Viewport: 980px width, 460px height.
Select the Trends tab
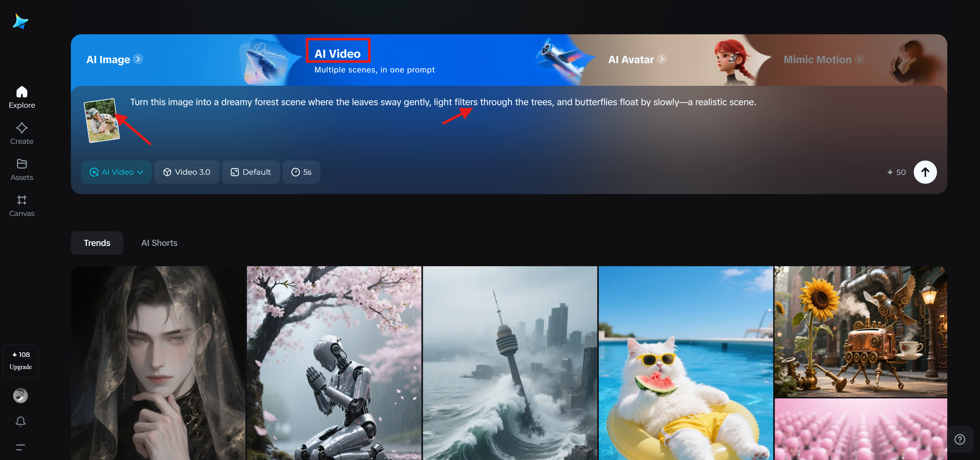(97, 243)
